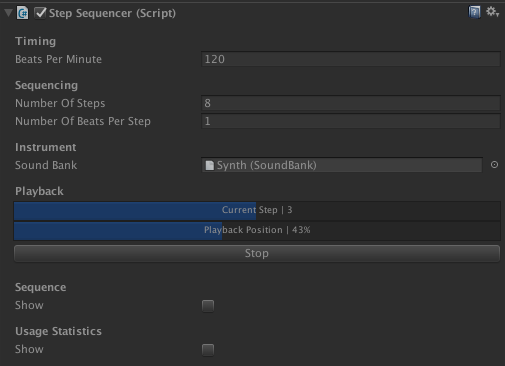This screenshot has width=505, height=366.
Task: Open the component settings gear menu
Action: point(492,12)
